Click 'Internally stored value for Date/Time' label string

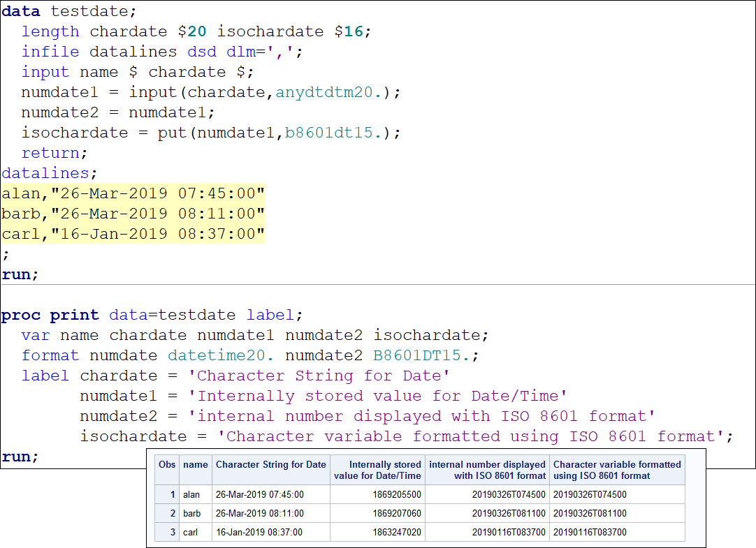pos(377,395)
